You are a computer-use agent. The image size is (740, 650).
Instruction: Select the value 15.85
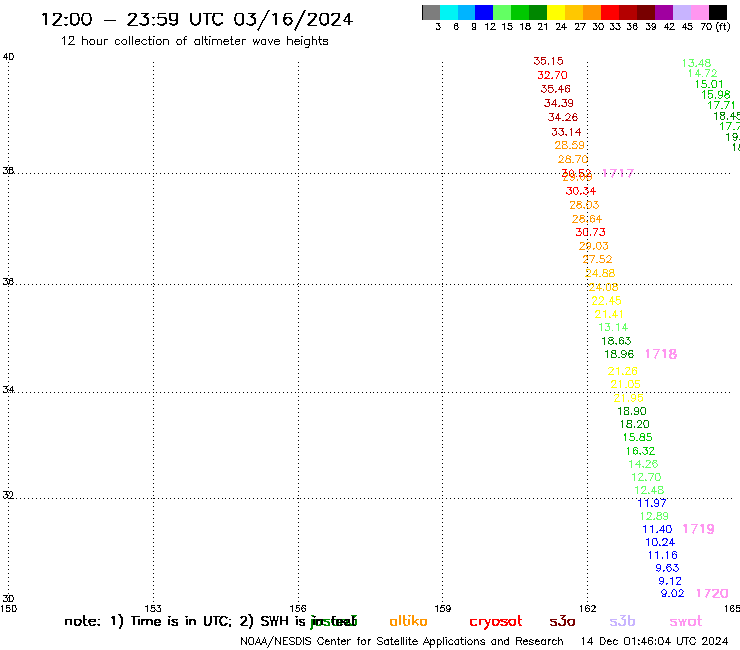click(638, 437)
